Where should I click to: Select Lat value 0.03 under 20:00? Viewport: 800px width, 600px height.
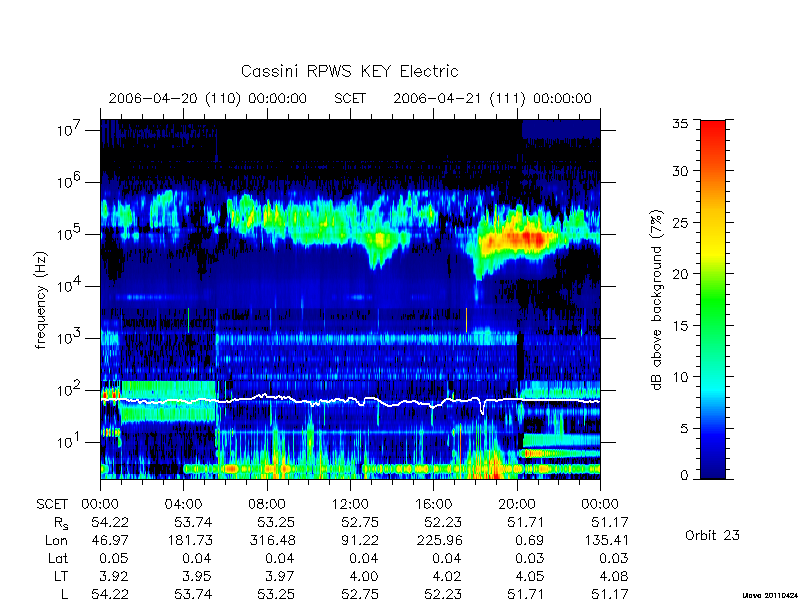(529, 558)
